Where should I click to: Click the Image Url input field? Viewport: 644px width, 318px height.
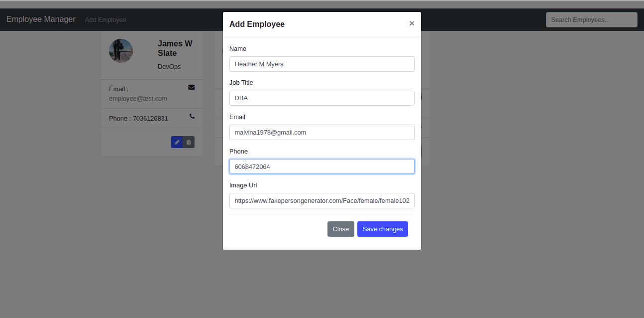(x=322, y=200)
